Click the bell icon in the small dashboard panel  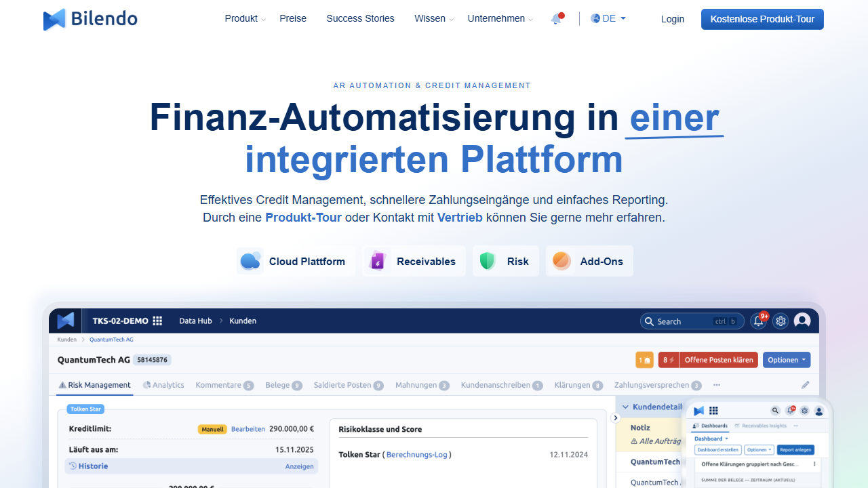click(790, 411)
